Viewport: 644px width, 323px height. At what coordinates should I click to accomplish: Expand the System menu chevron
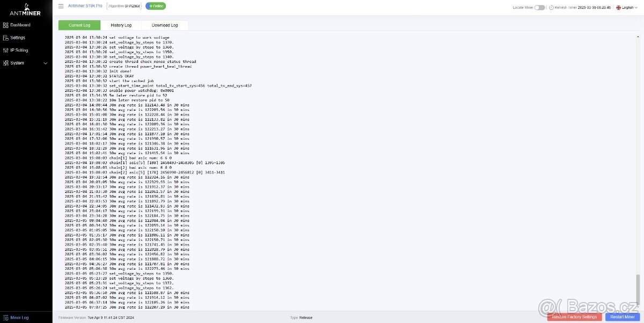[x=46, y=63]
